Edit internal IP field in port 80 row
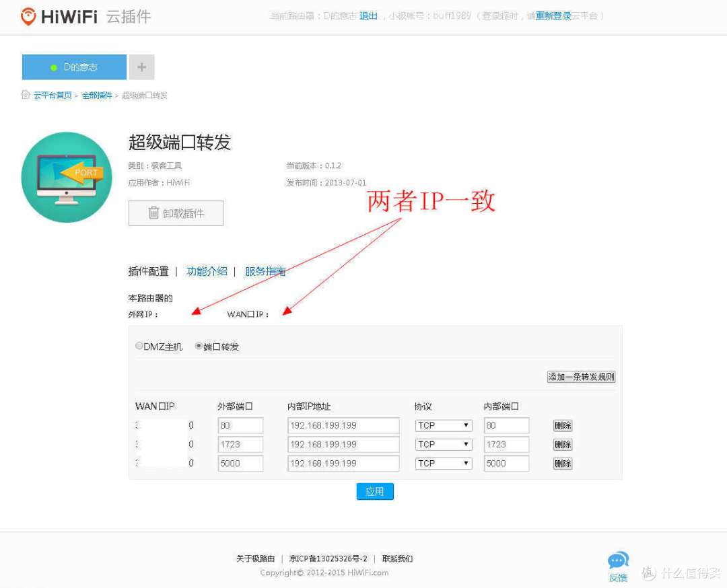The image size is (727, 588). click(343, 425)
